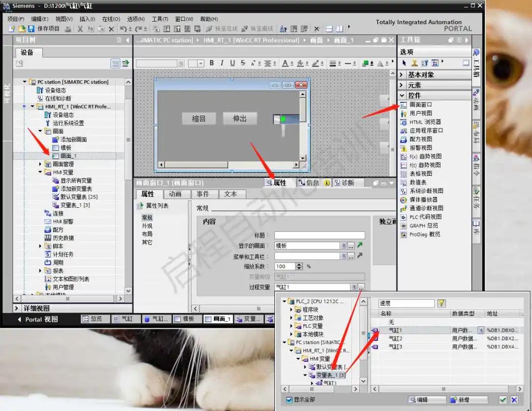The width and height of the screenshot is (532, 411).
Task: Click the open project folder icon
Action: 22,29
